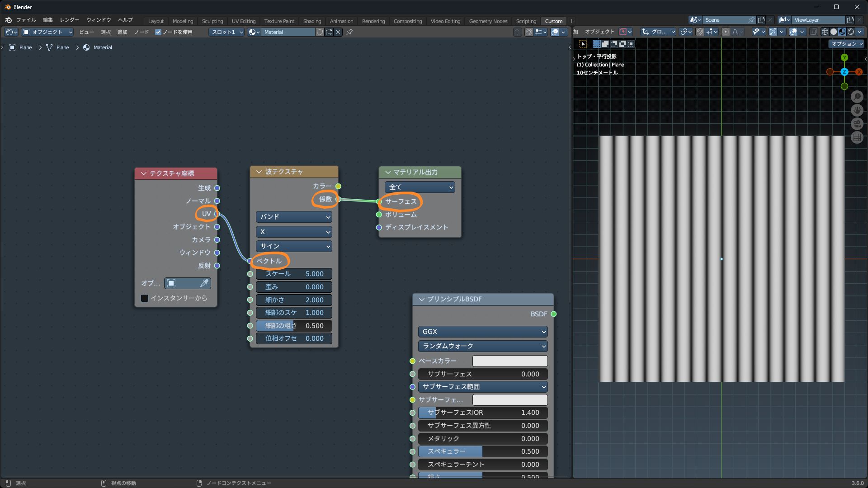This screenshot has height=488, width=868.
Task: Switch to the Shading workspace tab
Action: 312,21
